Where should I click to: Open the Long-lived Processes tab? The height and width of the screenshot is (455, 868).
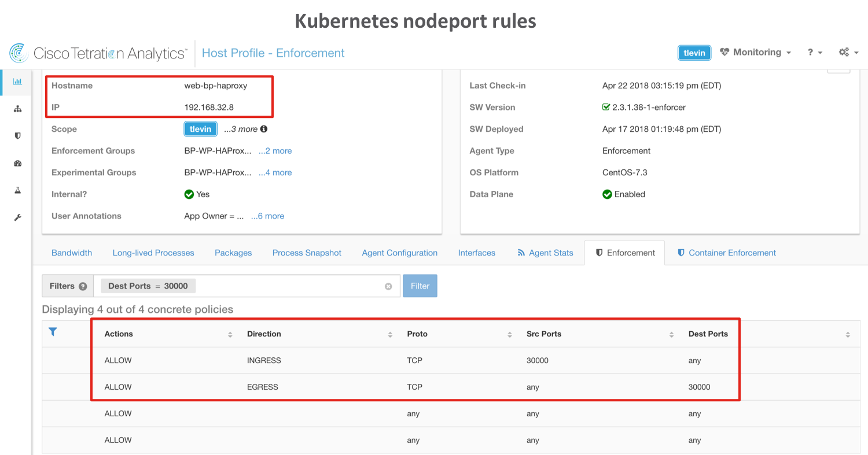(153, 253)
